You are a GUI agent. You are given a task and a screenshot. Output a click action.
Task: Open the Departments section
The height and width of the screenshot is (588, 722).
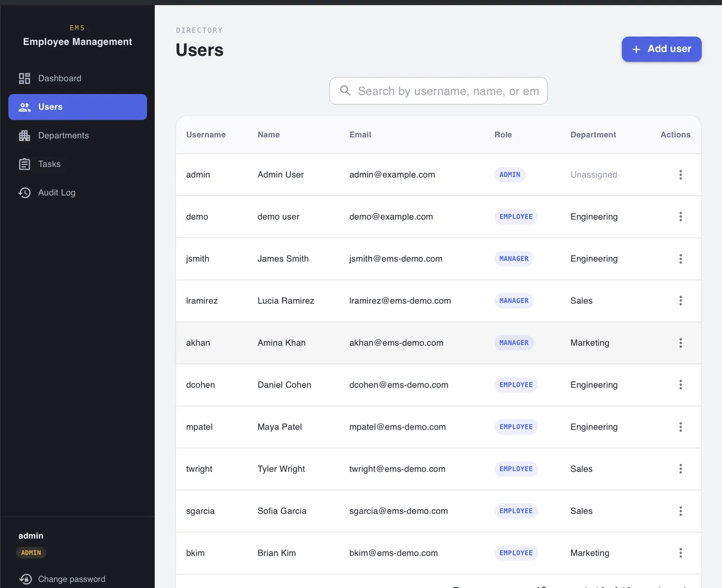coord(77,136)
